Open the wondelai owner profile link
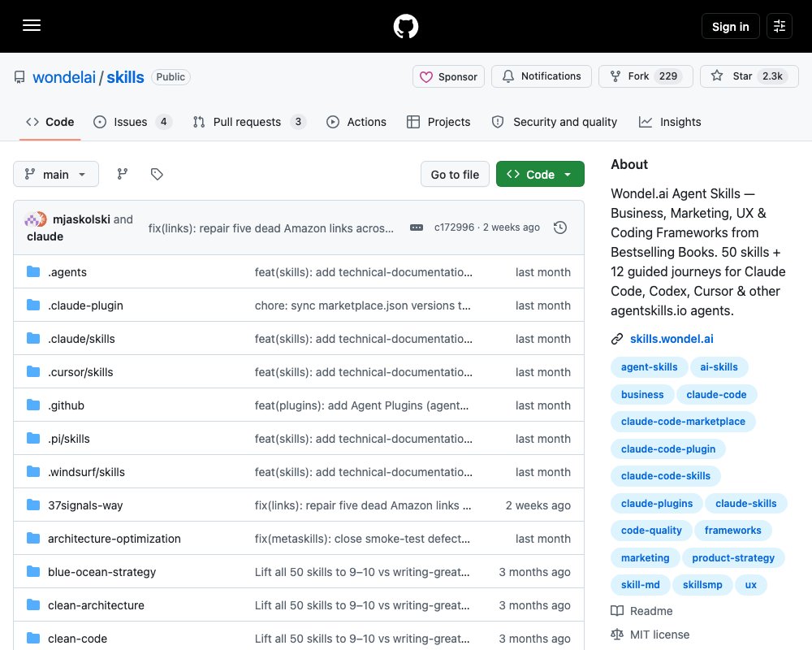Image resolution: width=812 pixels, height=650 pixels. click(63, 77)
